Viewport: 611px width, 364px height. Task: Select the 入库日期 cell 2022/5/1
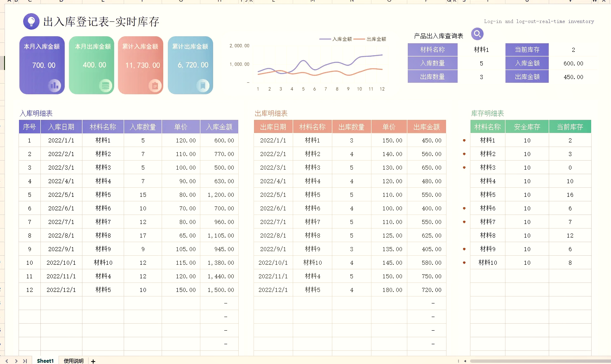coord(61,195)
